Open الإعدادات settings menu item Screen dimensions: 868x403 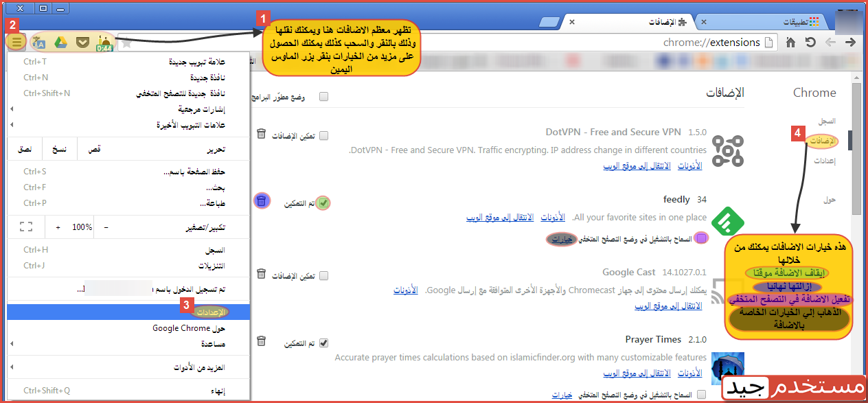tap(129, 312)
